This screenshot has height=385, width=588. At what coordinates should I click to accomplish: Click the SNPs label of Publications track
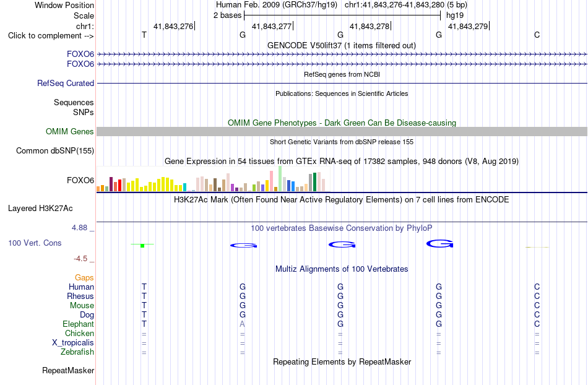pyautogui.click(x=84, y=112)
